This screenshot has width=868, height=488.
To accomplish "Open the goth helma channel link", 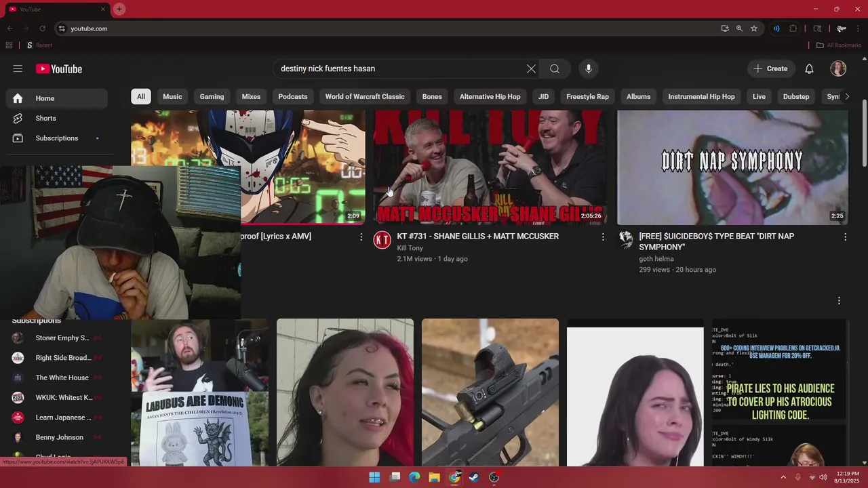I will tap(656, 259).
